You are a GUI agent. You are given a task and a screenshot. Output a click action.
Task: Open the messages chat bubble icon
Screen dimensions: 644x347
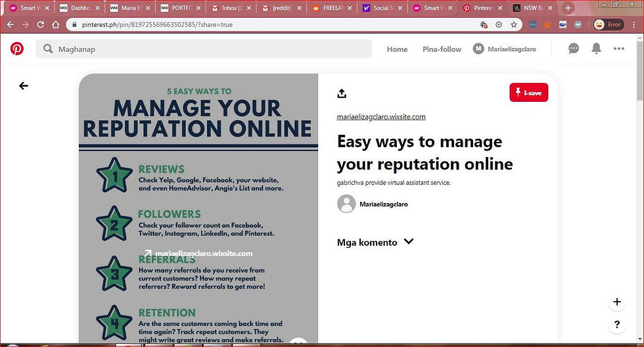(x=573, y=49)
